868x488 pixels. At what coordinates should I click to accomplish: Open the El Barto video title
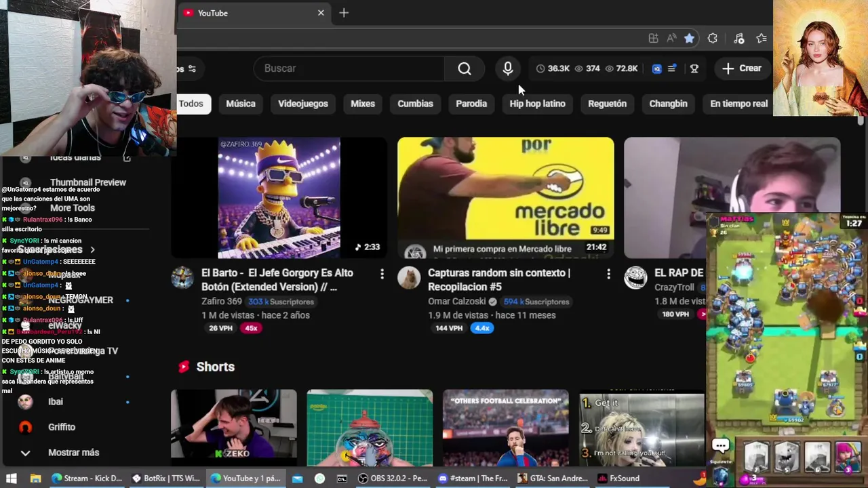(277, 280)
